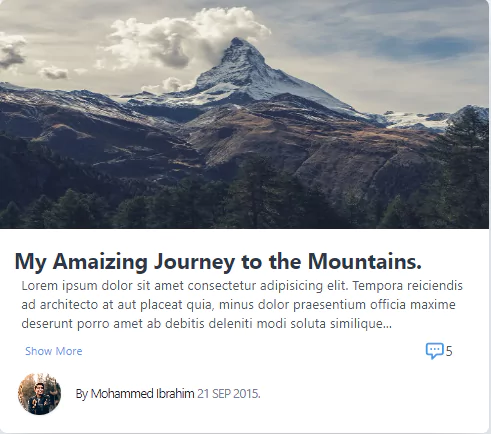Visit Mohammed Ibrahim's author page
This screenshot has height=434, width=491.
142,394
